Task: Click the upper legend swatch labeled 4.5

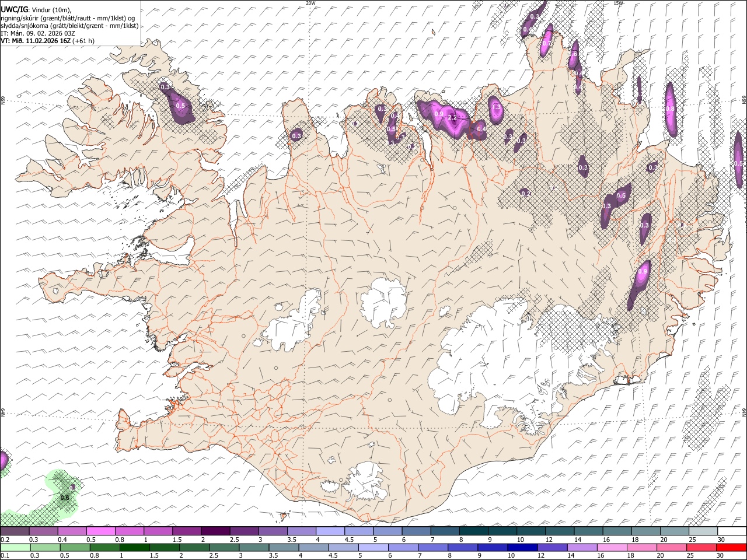Action: click(358, 531)
